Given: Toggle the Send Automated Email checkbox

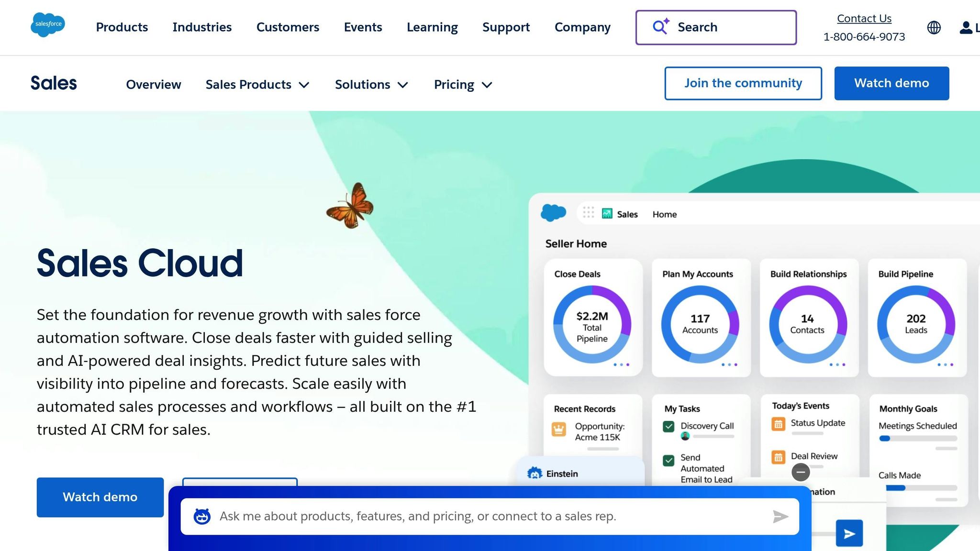Looking at the screenshot, I should 668,460.
